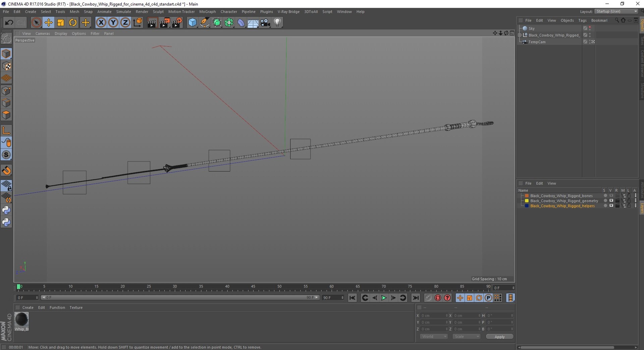Click the yellow geometry layer color swatch
644x350 pixels.
click(x=527, y=201)
